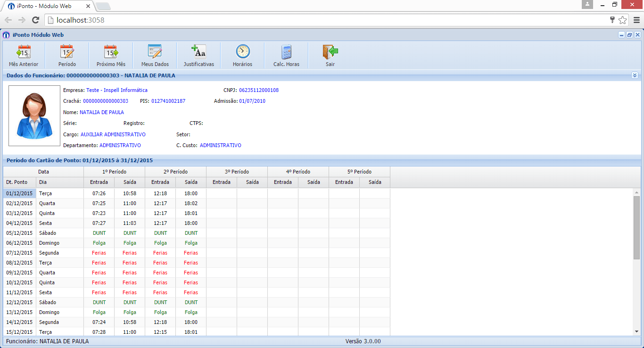The image size is (644, 348).
Task: Open the Chrome hamburger menu
Action: click(636, 20)
